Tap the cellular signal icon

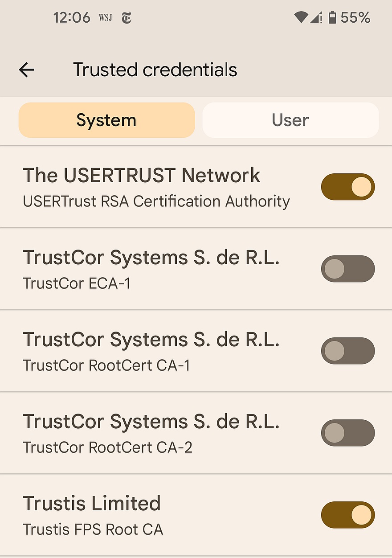(316, 18)
